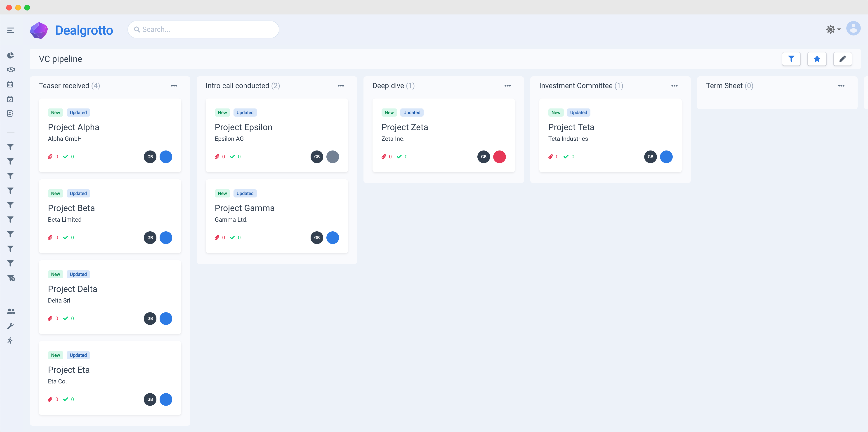Click the 'Teta Industries' company name
The image size is (868, 432).
coord(568,139)
